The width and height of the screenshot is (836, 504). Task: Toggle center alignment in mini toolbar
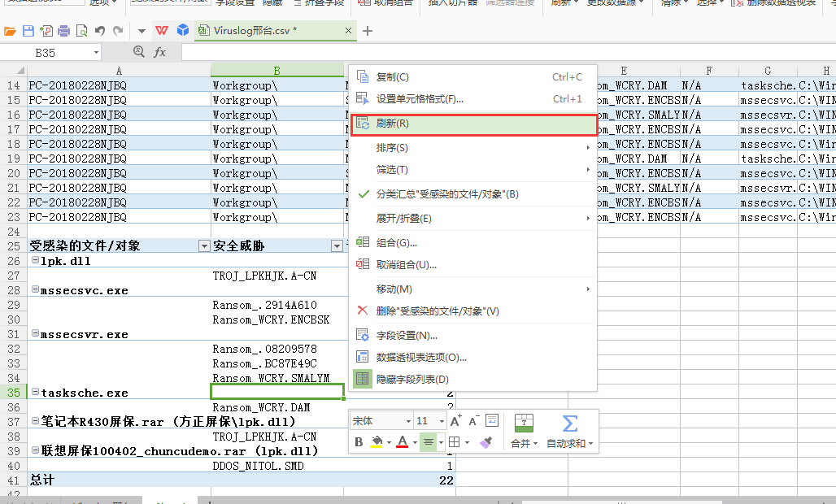click(428, 442)
